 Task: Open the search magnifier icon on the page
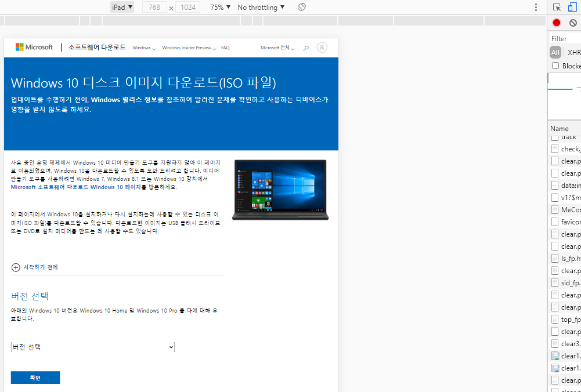pyautogui.click(x=306, y=48)
